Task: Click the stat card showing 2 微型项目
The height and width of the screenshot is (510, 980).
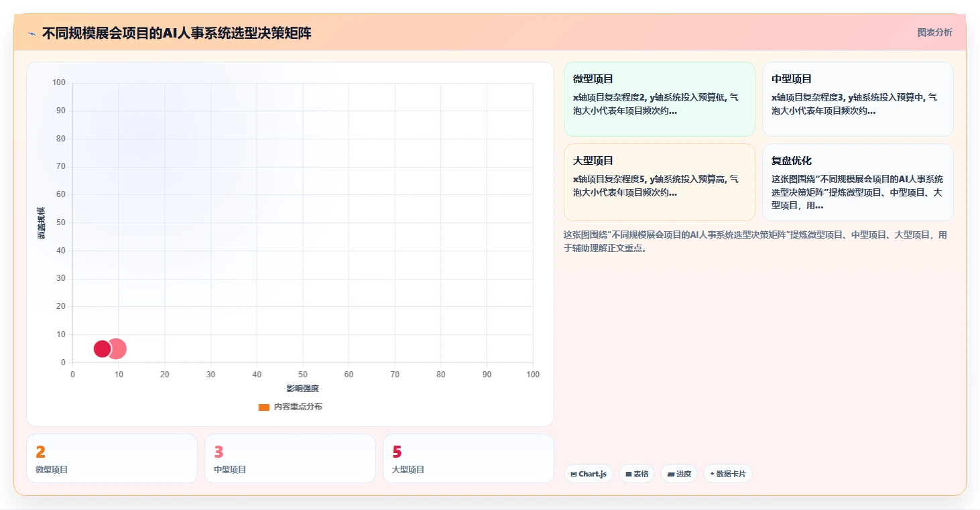Action: point(112,458)
